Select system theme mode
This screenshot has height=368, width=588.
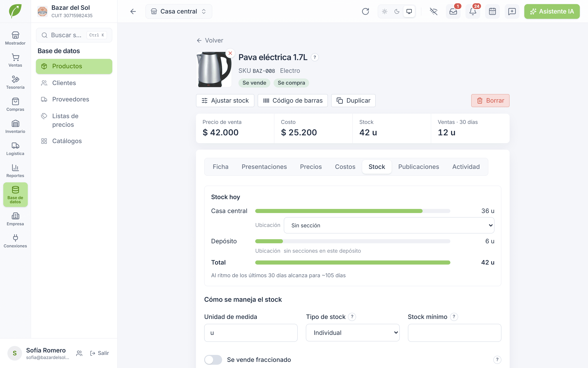(x=409, y=11)
